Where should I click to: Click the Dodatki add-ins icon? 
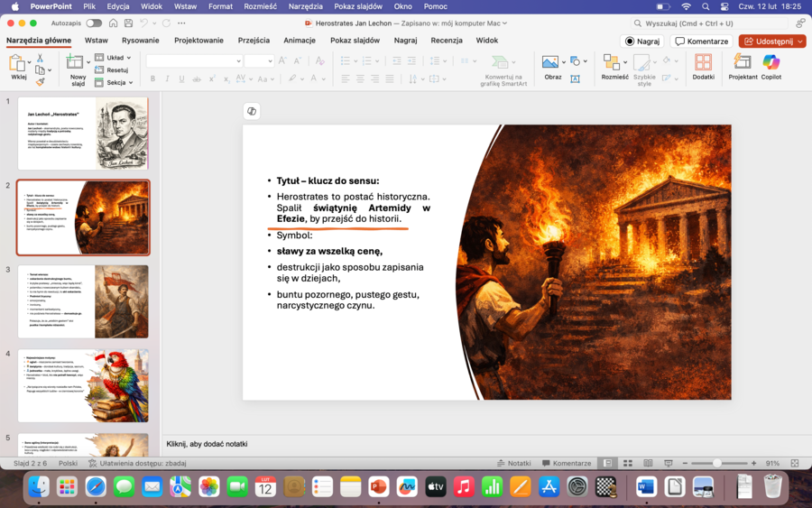tap(703, 63)
